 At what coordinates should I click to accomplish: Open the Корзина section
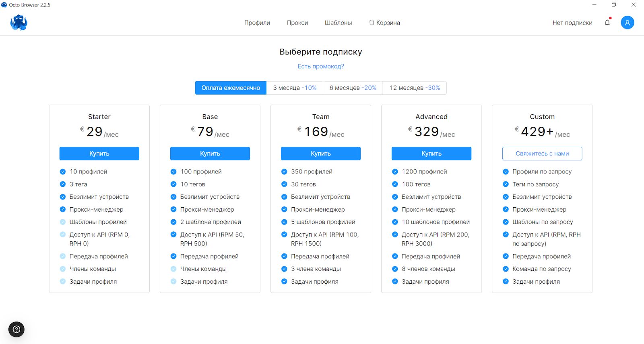coord(385,23)
